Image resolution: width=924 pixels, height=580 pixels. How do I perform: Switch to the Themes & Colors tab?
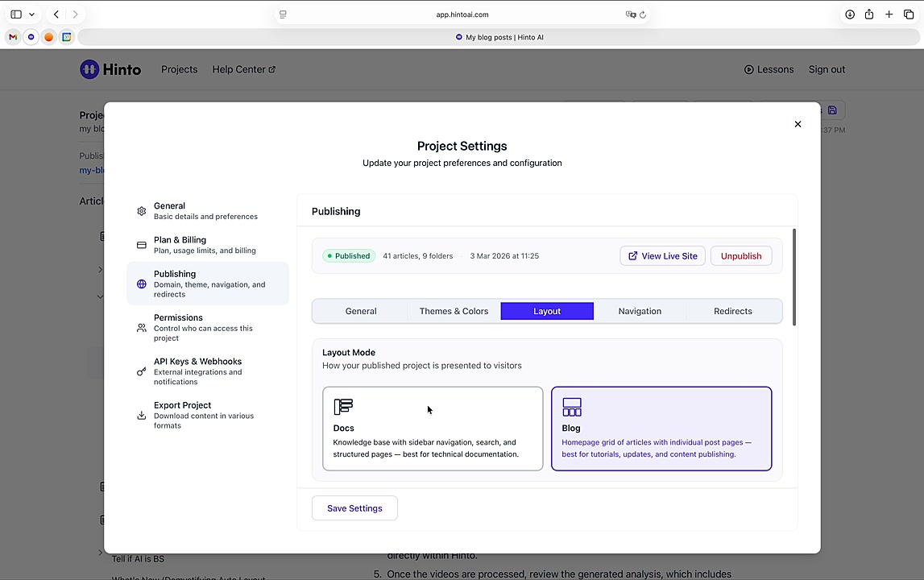(x=454, y=311)
